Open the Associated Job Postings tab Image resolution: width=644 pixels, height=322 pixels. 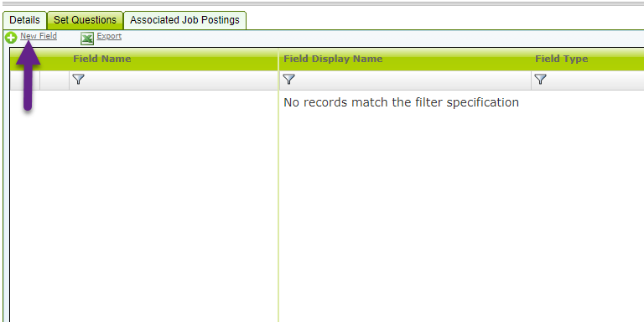[184, 20]
